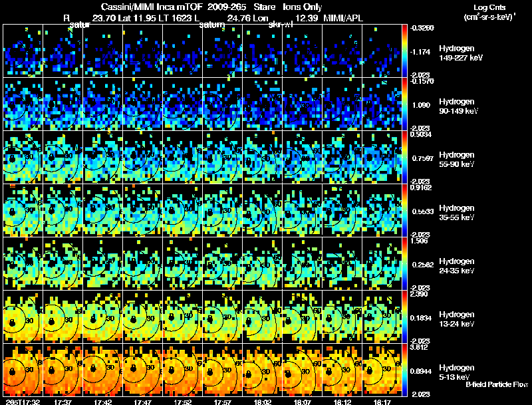This screenshot has width=532, height=405.
Task: Click the '265T17:32' time label
Action: [23, 402]
